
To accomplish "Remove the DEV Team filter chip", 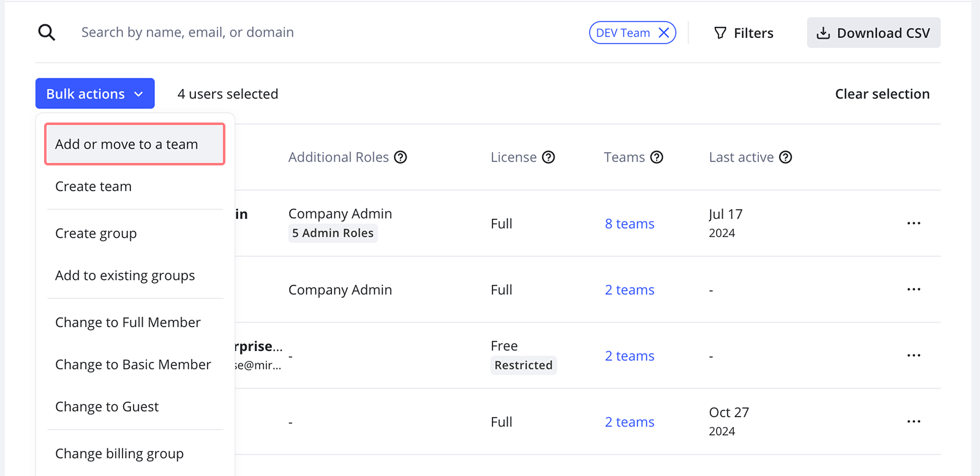I will coord(663,33).
